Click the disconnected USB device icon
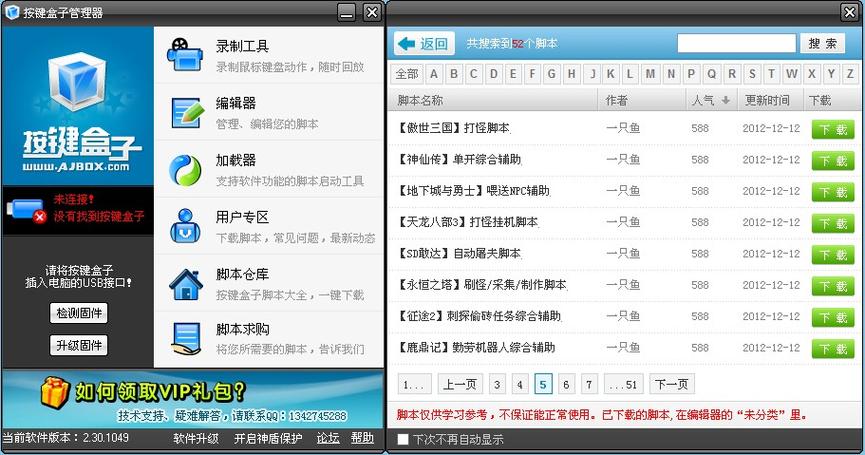The height and width of the screenshot is (455, 865). pos(25,210)
